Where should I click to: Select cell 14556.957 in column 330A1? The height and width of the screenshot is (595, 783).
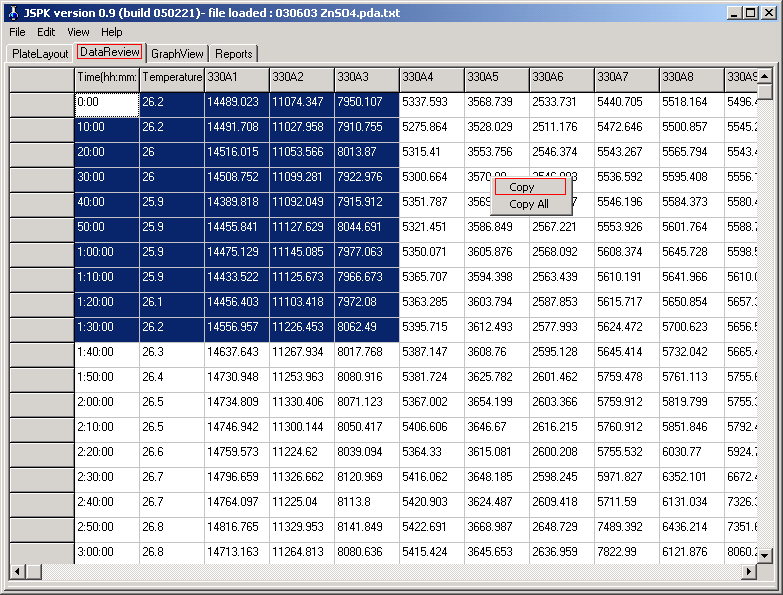[237, 330]
